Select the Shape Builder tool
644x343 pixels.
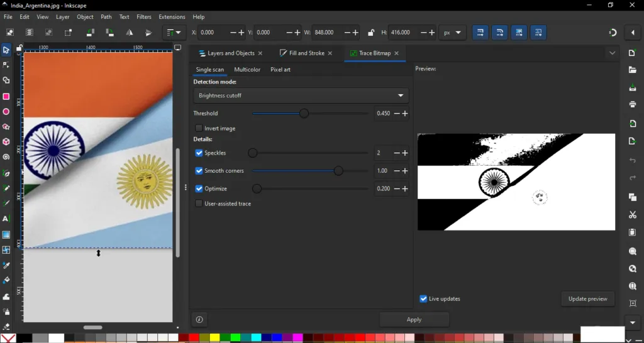tap(6, 80)
